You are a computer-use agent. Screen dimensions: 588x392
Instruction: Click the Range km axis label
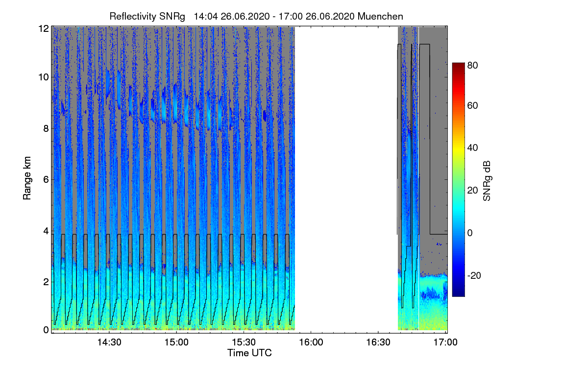[x=27, y=178]
